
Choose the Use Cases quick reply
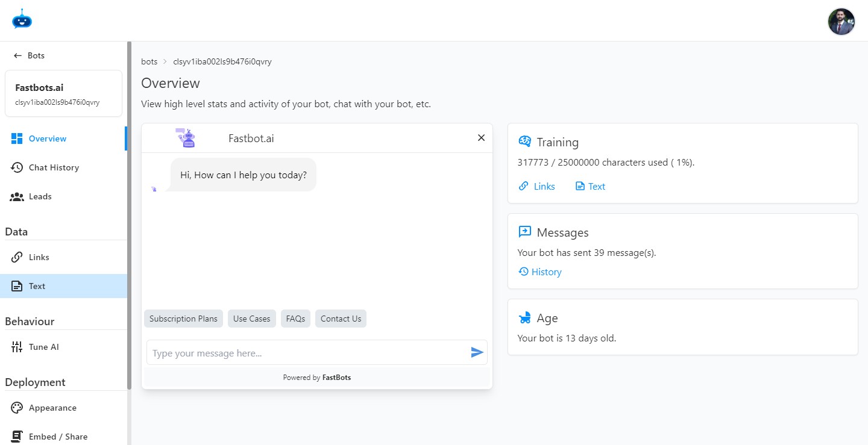point(252,319)
